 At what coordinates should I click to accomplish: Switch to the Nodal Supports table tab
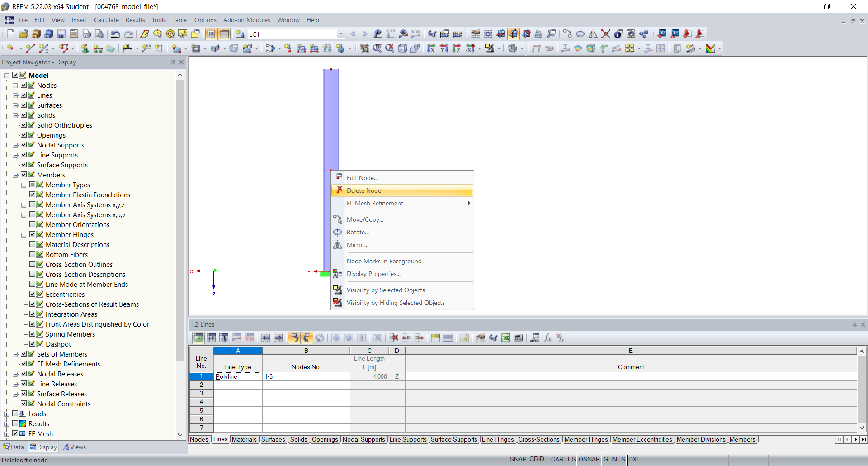(x=364, y=439)
